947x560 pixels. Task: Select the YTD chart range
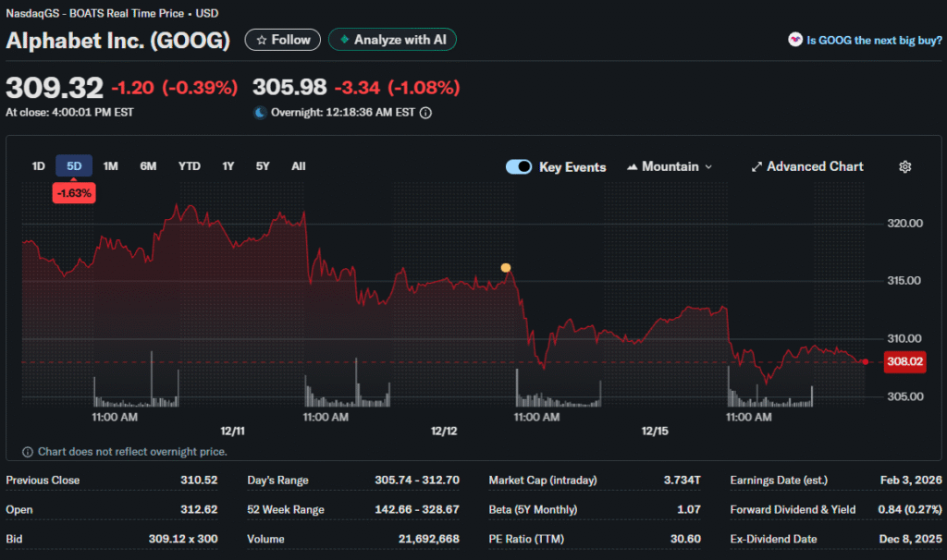pos(189,166)
